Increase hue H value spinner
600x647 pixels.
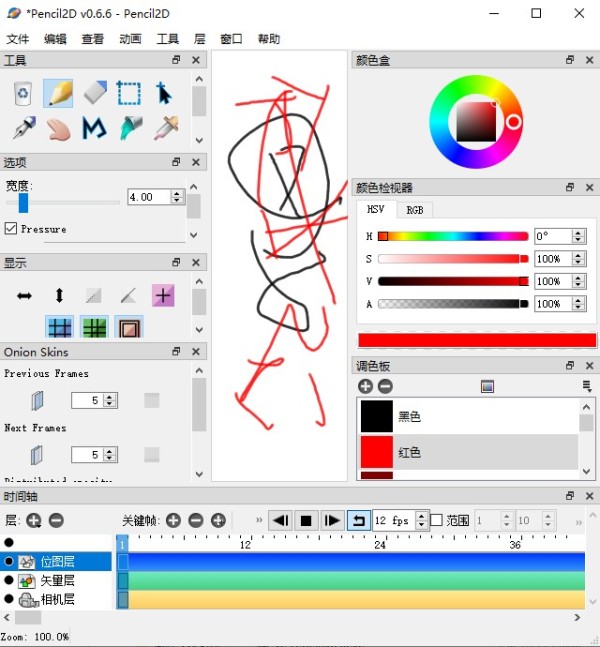click(x=579, y=233)
